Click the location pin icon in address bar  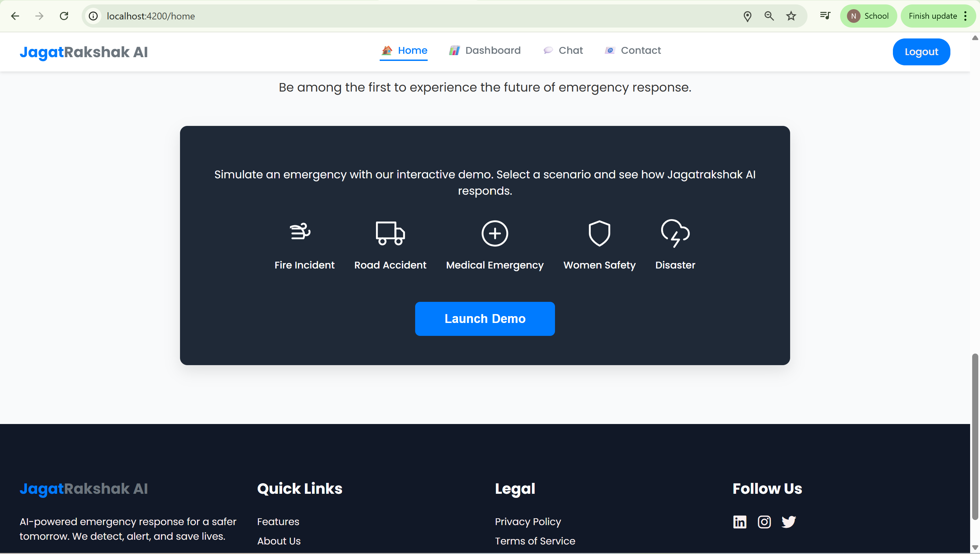(747, 16)
